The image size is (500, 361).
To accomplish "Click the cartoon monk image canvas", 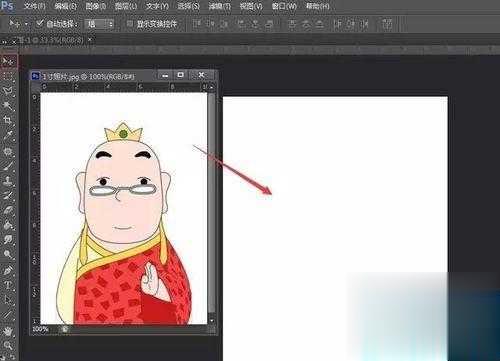I will click(x=123, y=208).
